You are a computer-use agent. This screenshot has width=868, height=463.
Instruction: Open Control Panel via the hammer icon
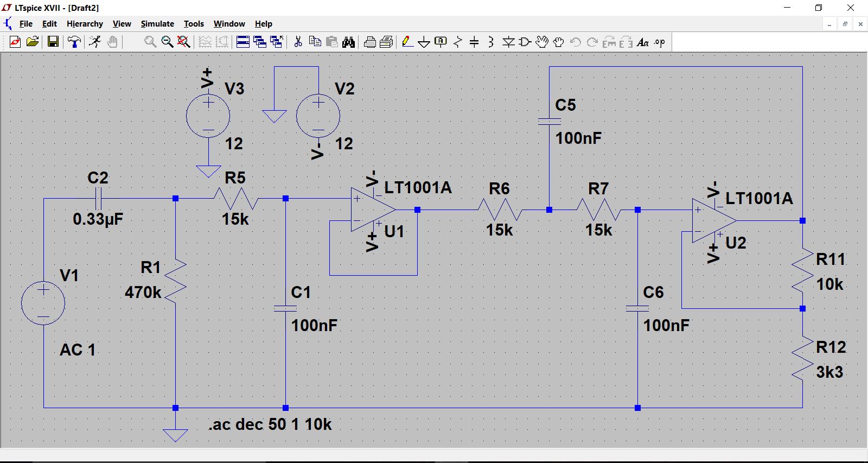pos(74,42)
